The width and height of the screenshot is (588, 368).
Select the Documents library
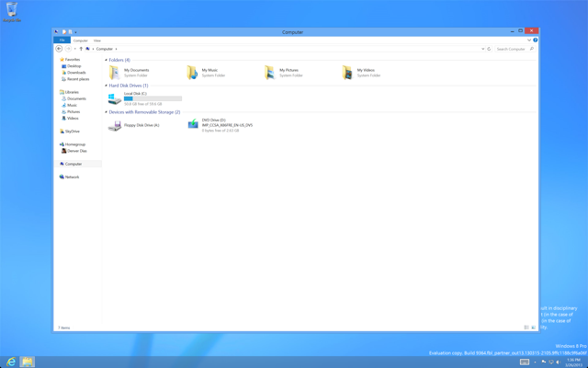point(73,98)
